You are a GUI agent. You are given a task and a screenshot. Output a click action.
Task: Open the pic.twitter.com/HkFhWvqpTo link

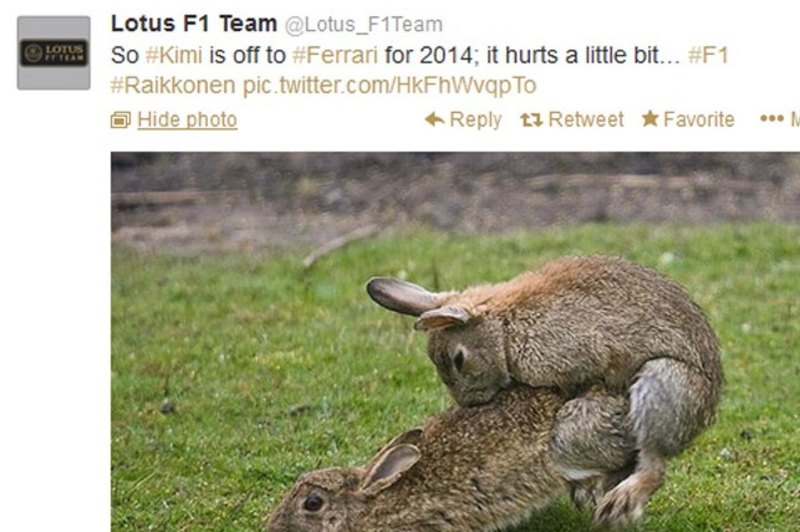click(x=389, y=85)
